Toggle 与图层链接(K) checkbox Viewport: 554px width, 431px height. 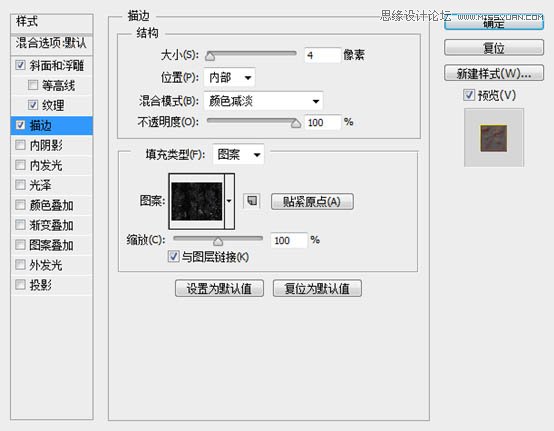pyautogui.click(x=173, y=256)
